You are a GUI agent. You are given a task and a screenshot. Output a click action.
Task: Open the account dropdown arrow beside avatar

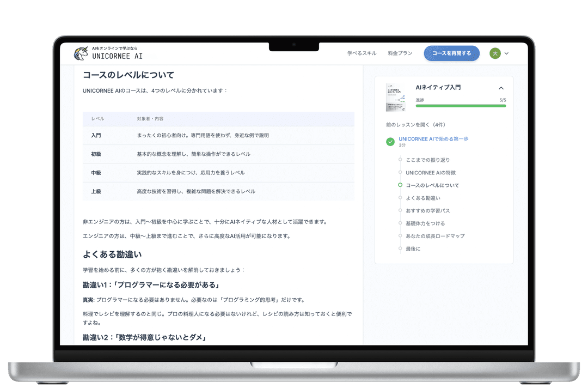pyautogui.click(x=506, y=53)
